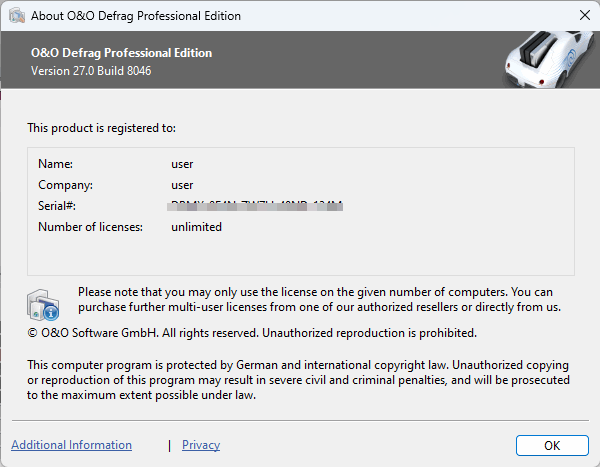
Task: Click the Version 27.0 Build 8046 text
Action: click(92, 71)
